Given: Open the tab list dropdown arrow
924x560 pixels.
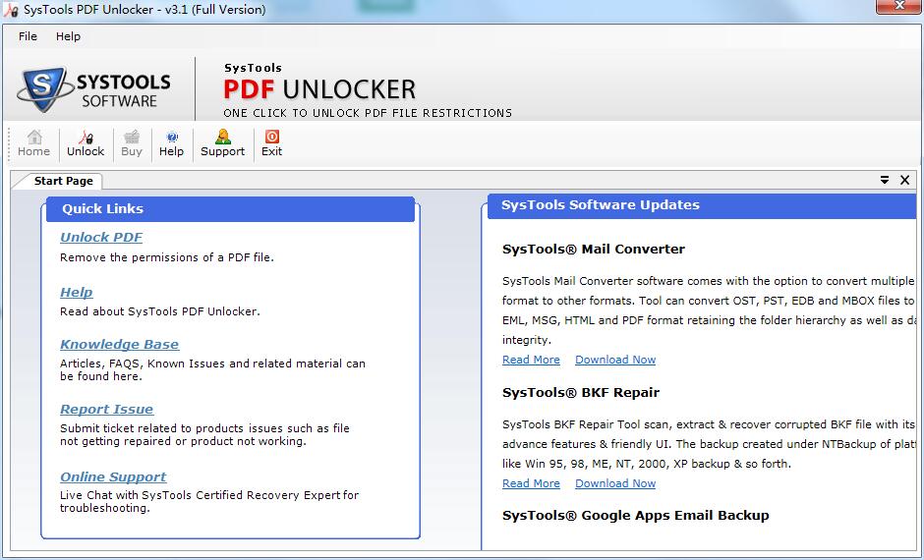Looking at the screenshot, I should coord(885,180).
